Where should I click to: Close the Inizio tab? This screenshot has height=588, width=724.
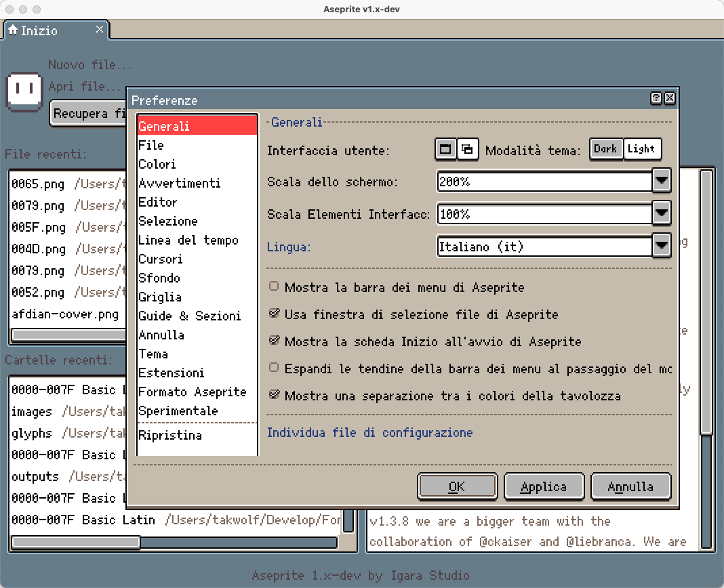(99, 30)
